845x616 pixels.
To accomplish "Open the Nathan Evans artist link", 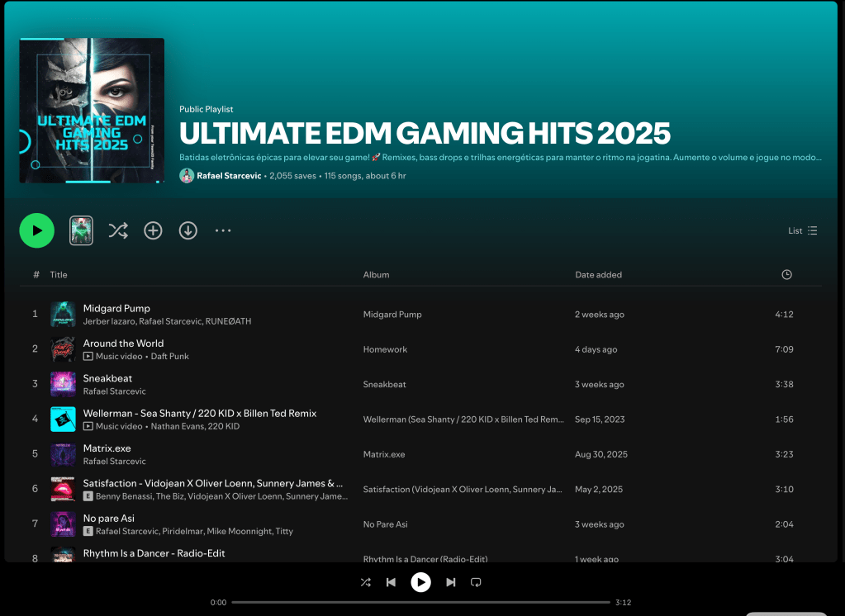I will (178, 426).
